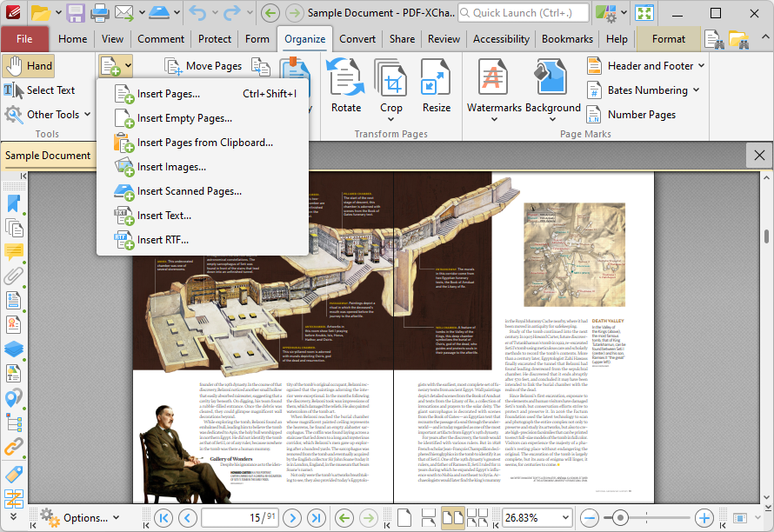Collapse the ribbon with the chevron
Image resolution: width=774 pixels, height=532 pixels.
(764, 37)
